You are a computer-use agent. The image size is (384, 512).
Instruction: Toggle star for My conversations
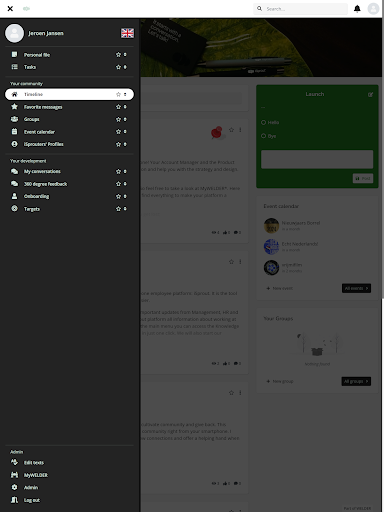pos(118,171)
